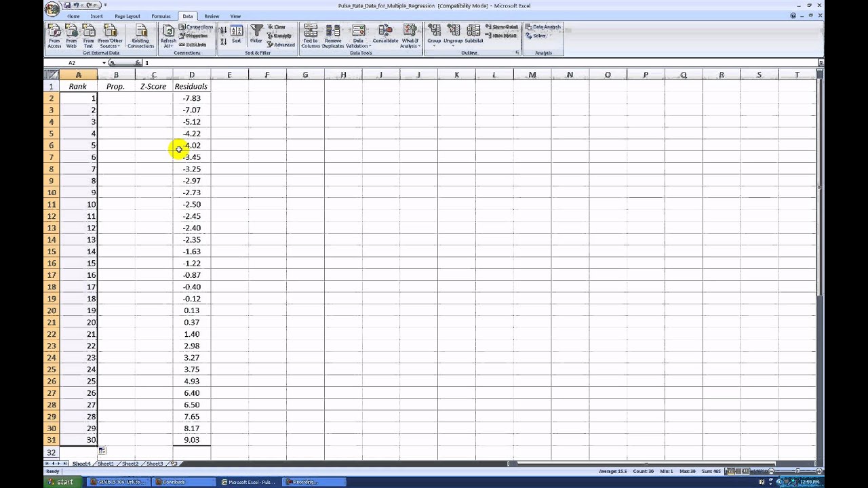Click the Edit Links button
This screenshot has width=868, height=488.
(193, 45)
